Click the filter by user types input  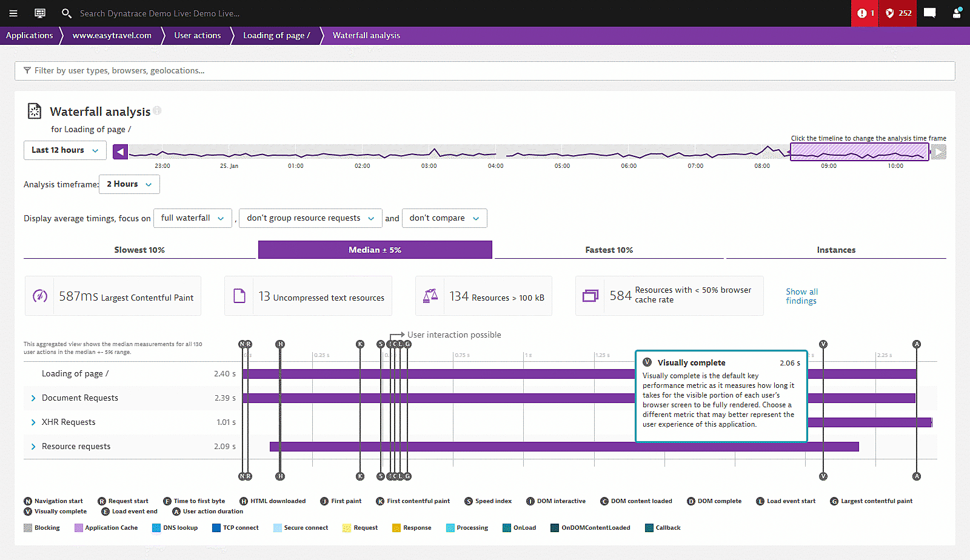click(x=485, y=71)
